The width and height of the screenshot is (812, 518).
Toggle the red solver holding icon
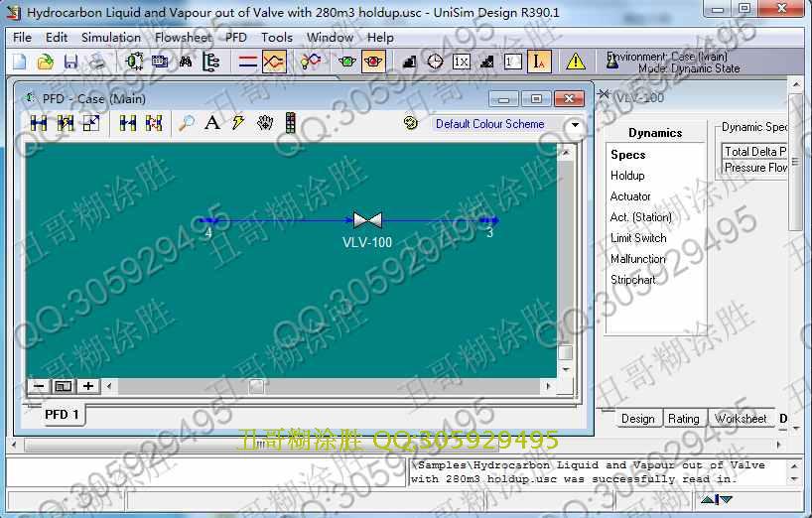(373, 62)
